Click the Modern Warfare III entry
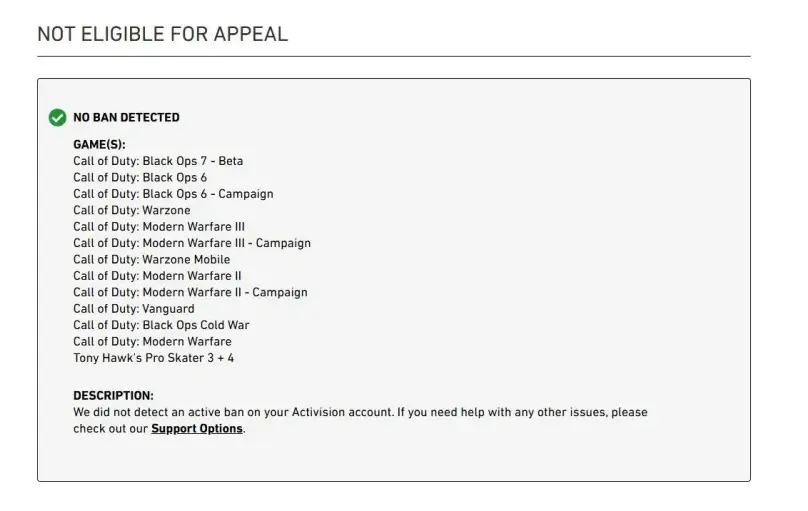This screenshot has width=808, height=511. click(159, 227)
